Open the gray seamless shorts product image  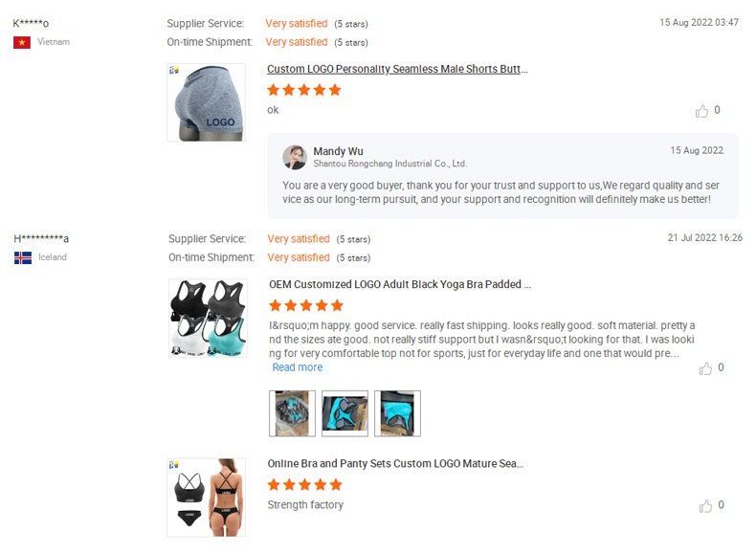[x=207, y=102]
